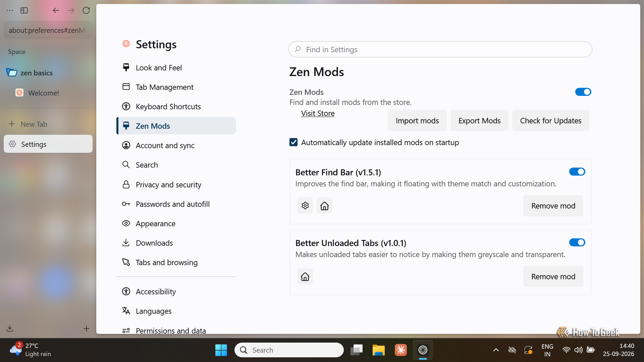Disable the Better Find Bar mod toggle
The image size is (644, 362).
pyautogui.click(x=577, y=172)
